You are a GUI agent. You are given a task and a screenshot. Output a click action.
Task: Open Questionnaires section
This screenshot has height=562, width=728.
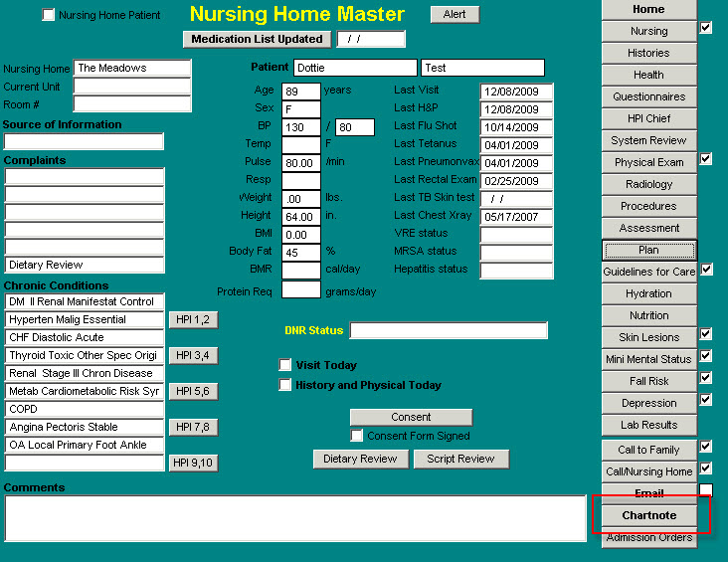pos(649,96)
